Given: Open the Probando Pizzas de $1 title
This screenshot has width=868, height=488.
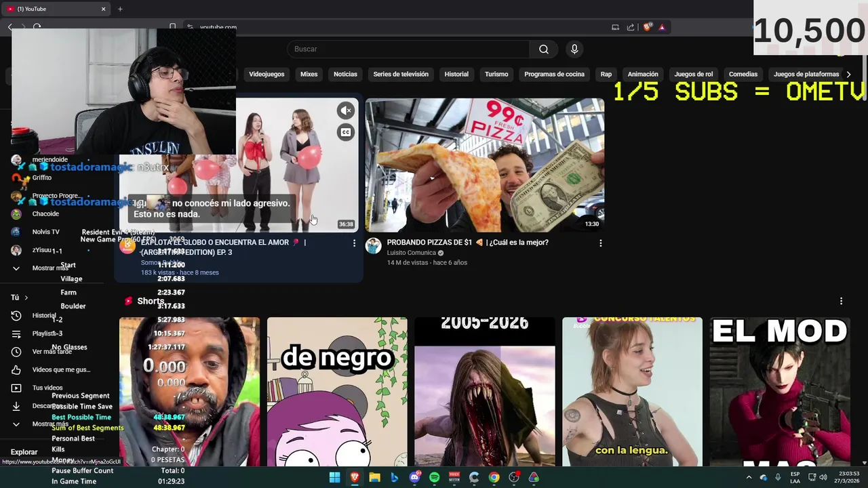Looking at the screenshot, I should [467, 242].
